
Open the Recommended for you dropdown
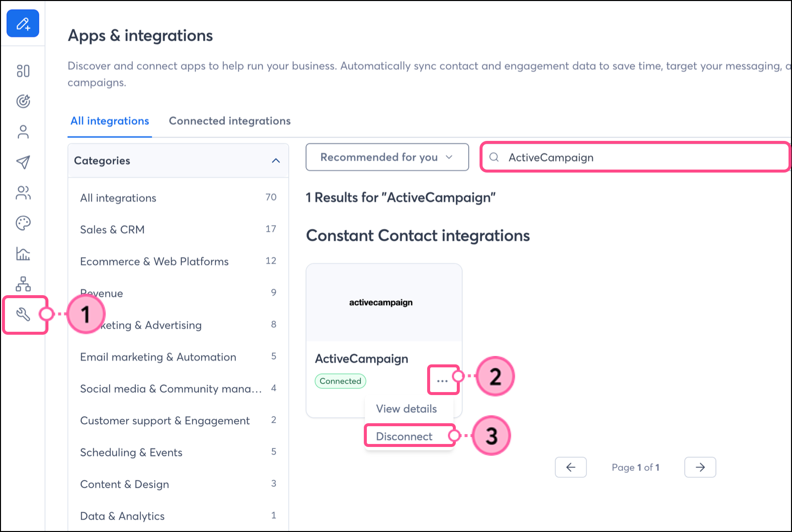point(387,157)
